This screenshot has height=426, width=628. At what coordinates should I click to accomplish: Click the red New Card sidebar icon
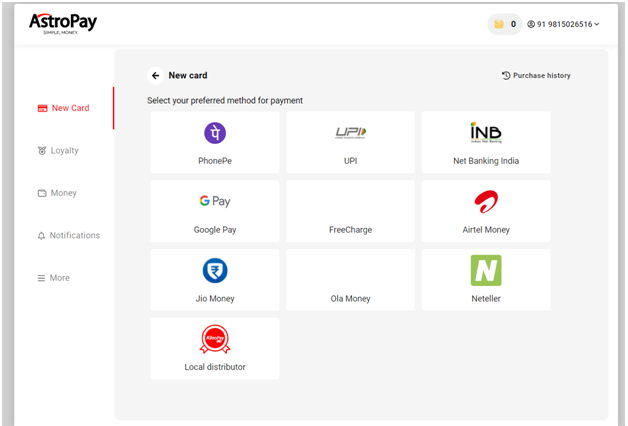click(42, 109)
